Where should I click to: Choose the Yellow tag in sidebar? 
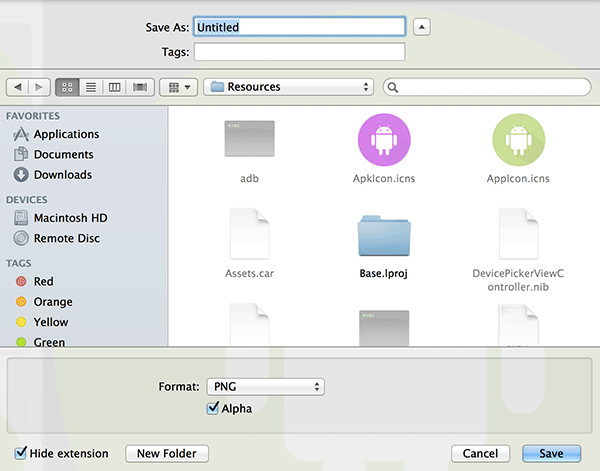coord(42,322)
